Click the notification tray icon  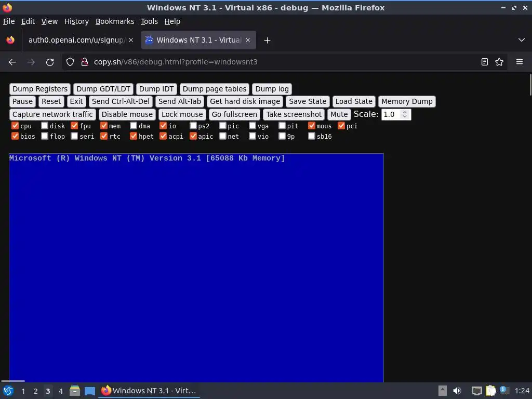tap(504, 390)
